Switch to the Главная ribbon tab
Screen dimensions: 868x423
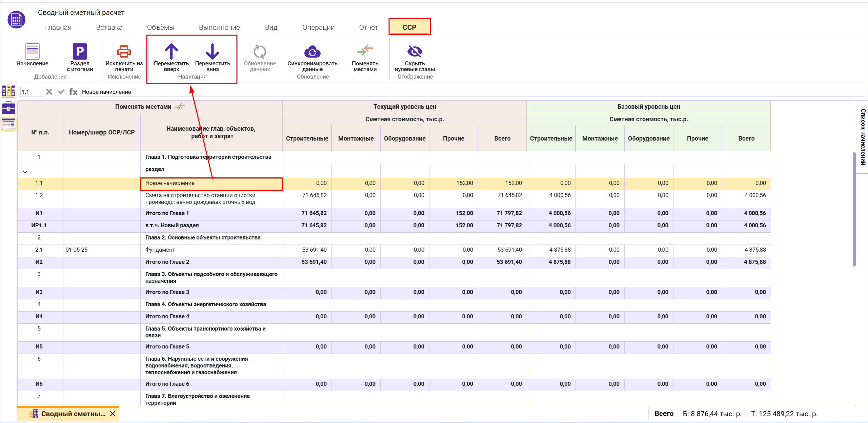58,27
